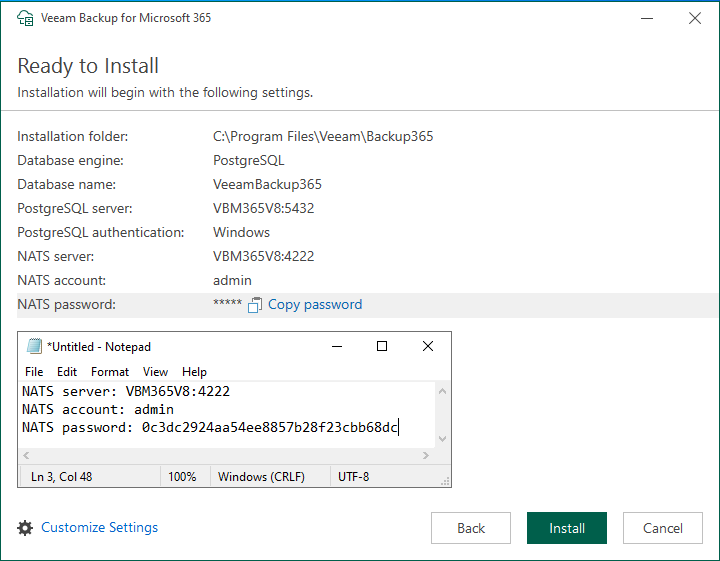Screen dimensions: 720x561
Task: Click the gear icon next to Customize Settings
Action: (25, 528)
